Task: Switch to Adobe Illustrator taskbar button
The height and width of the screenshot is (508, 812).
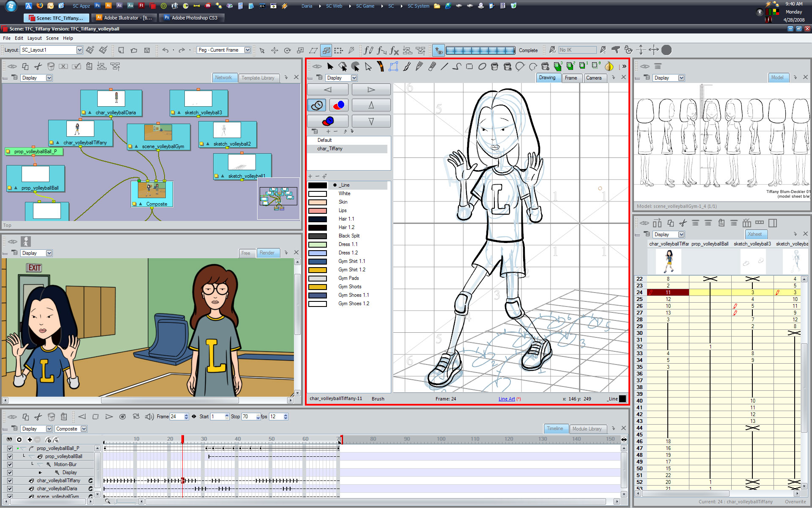Action: [124, 18]
